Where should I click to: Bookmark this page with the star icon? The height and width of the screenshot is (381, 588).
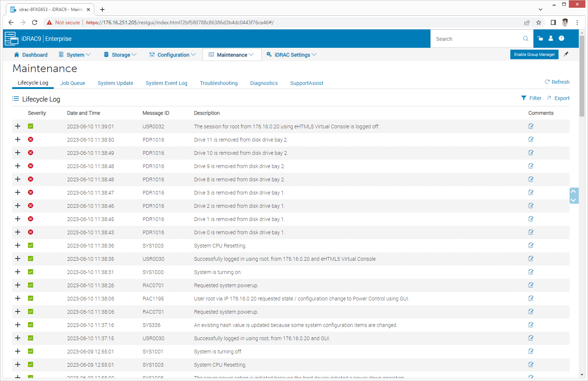(x=539, y=22)
